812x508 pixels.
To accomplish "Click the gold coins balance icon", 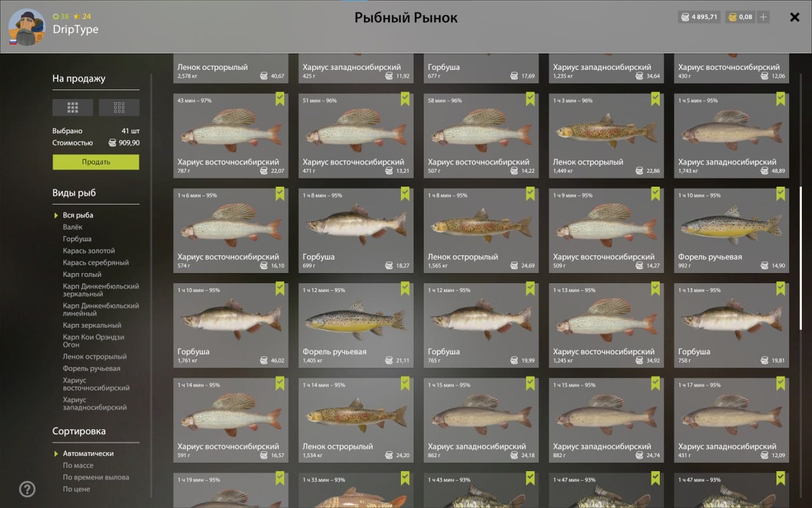I will click(x=731, y=17).
